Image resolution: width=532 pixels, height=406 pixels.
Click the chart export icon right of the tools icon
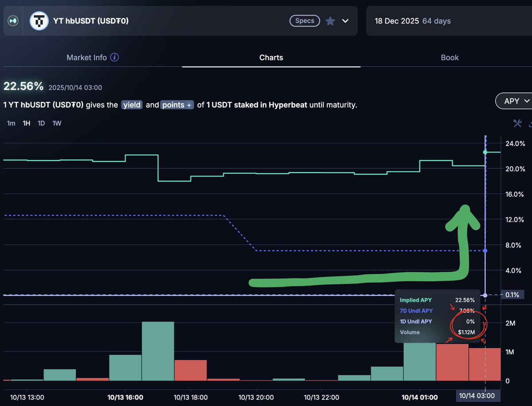click(x=530, y=124)
